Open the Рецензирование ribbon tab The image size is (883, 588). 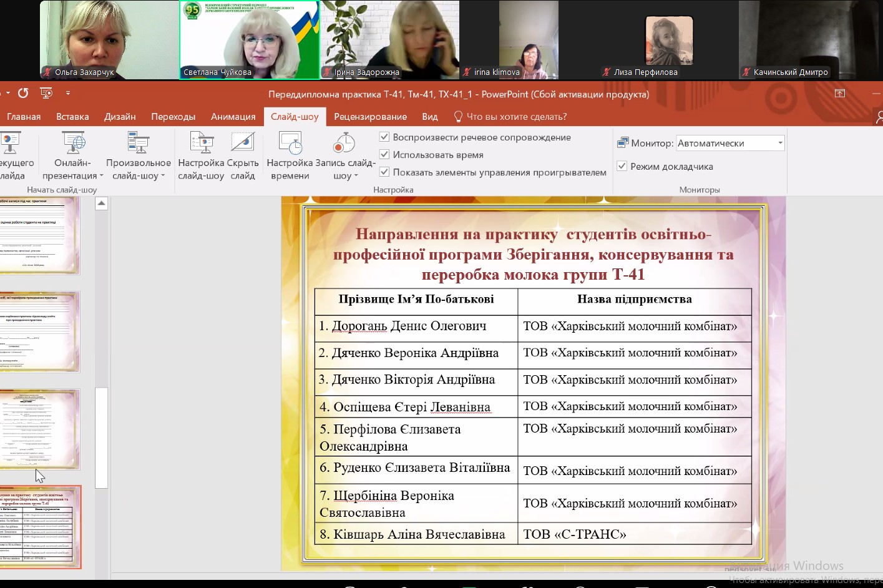click(370, 117)
